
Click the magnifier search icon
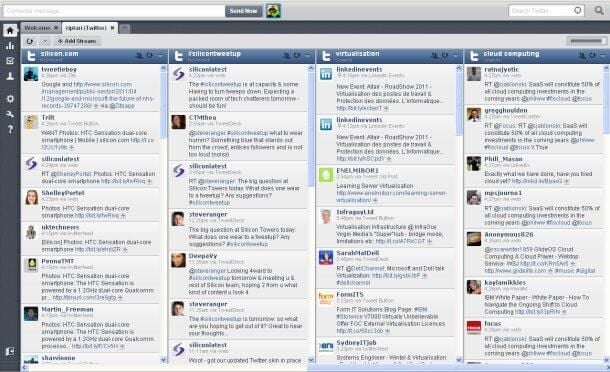click(599, 11)
